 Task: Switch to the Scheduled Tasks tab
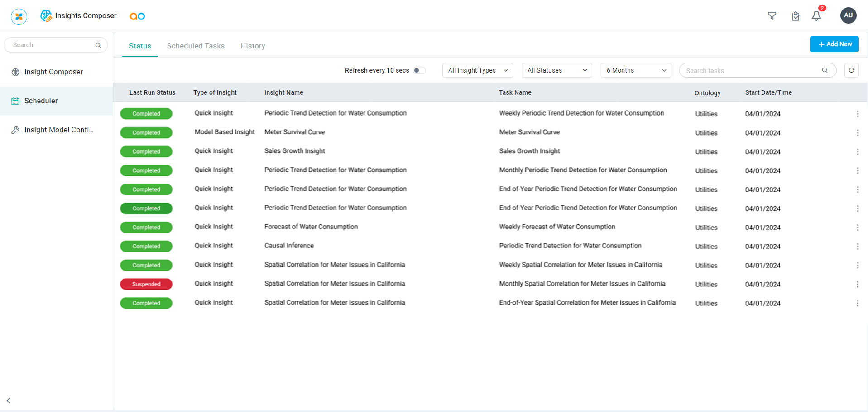click(x=196, y=46)
